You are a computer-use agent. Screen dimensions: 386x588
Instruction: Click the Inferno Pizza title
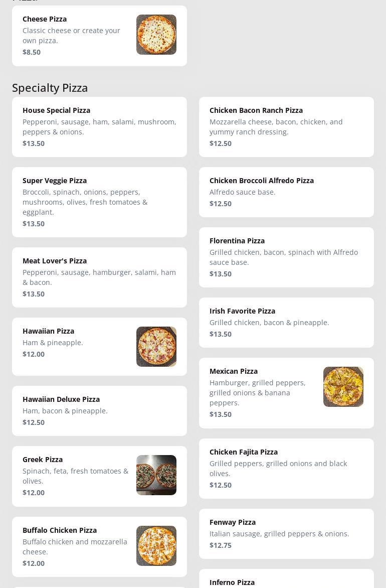[x=232, y=582]
